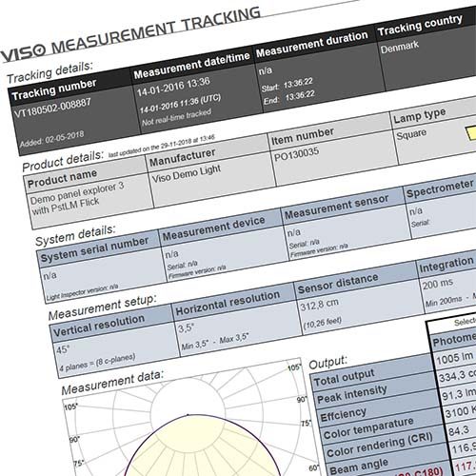Click the 'Product name' header
This screenshot has height=476, width=476.
click(62, 179)
